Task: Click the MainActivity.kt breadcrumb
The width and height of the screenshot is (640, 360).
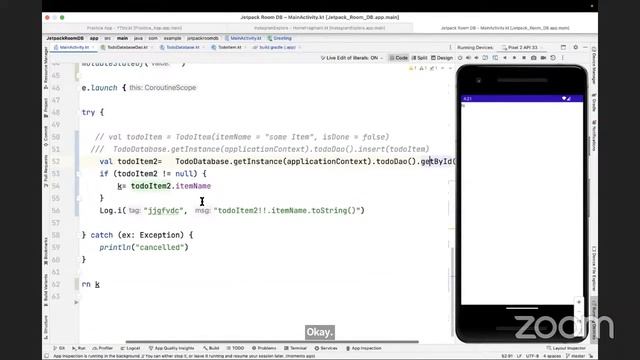Action: point(243,38)
